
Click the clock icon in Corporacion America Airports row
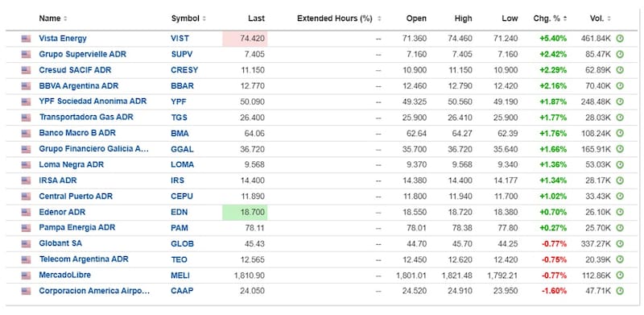coord(620,291)
